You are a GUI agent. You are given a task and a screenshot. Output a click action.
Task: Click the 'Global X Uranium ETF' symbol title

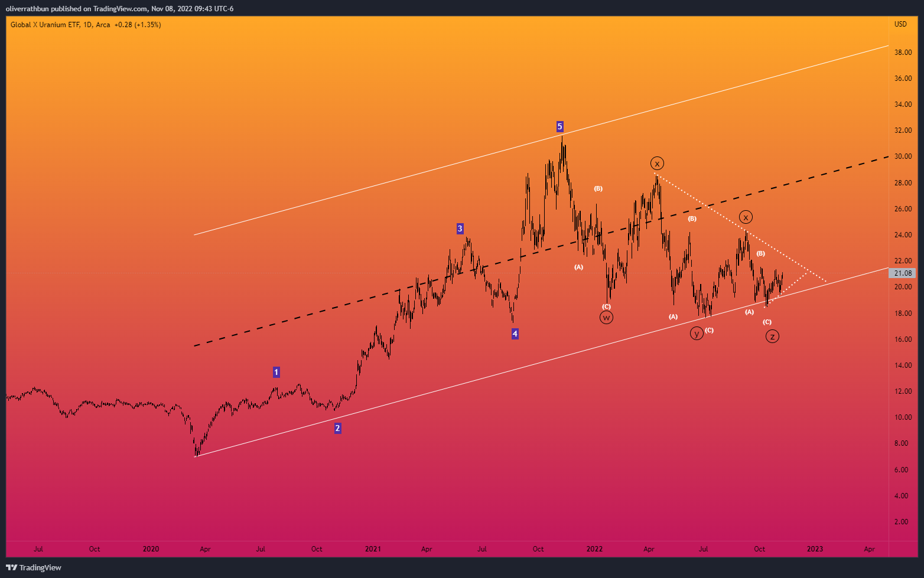tap(45, 25)
